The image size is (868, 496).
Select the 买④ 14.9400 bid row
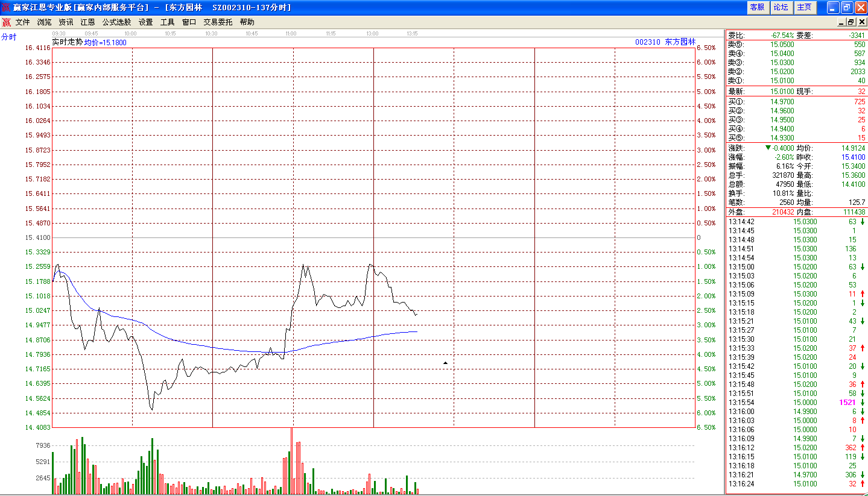pos(796,129)
